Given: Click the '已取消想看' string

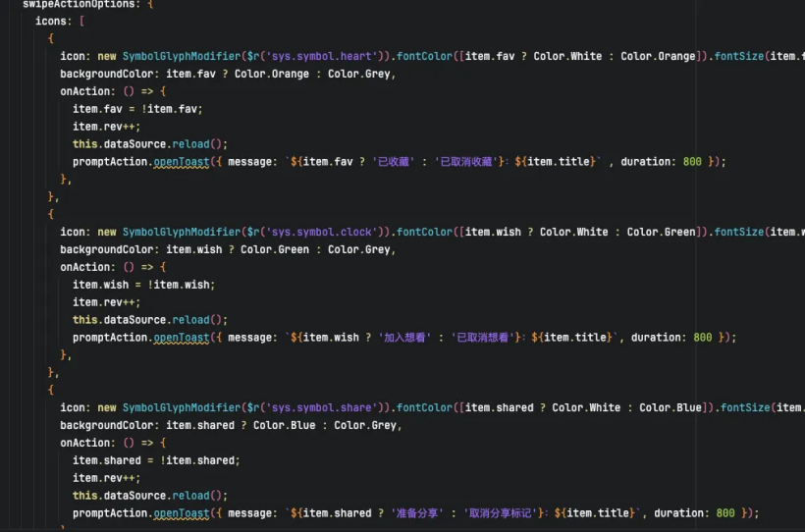Looking at the screenshot, I should tap(483, 338).
